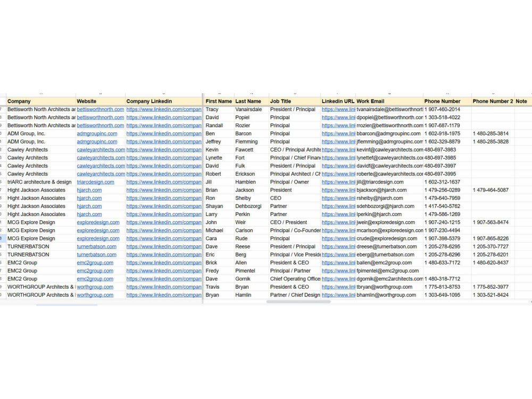Open company LinkedIn link in Cara Rude's row
Screen dimensions: 532x399
point(164,238)
